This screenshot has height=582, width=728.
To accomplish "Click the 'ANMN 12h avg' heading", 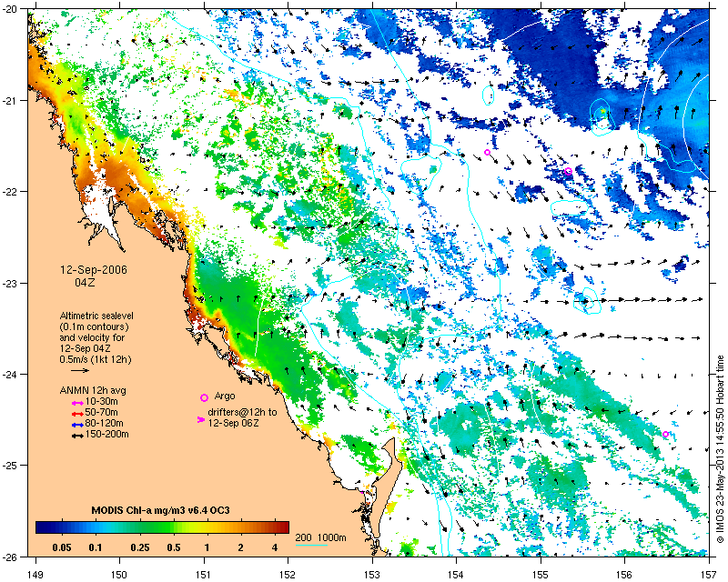I will (93, 390).
